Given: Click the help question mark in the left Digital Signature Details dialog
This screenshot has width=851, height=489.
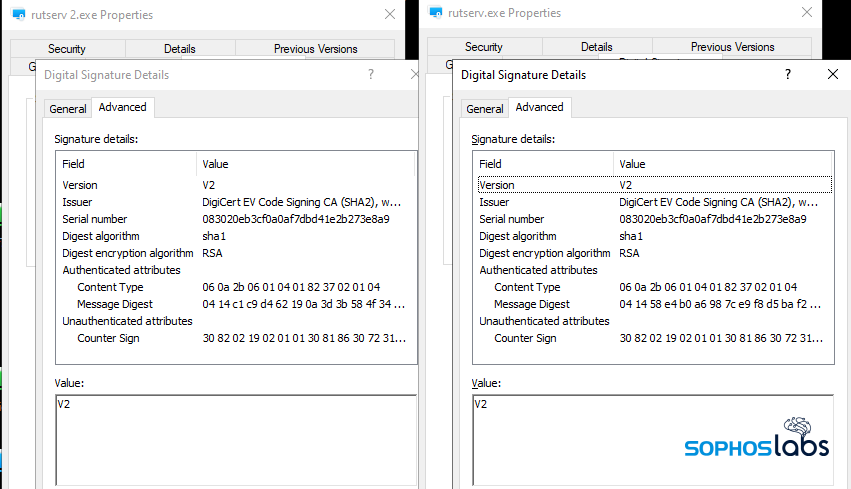Looking at the screenshot, I should 371,74.
